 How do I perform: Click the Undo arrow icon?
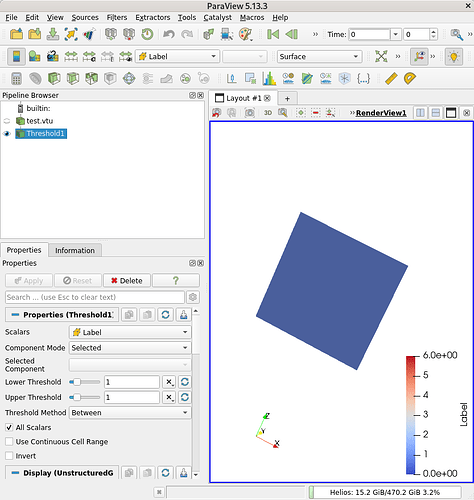pyautogui.click(x=169, y=34)
